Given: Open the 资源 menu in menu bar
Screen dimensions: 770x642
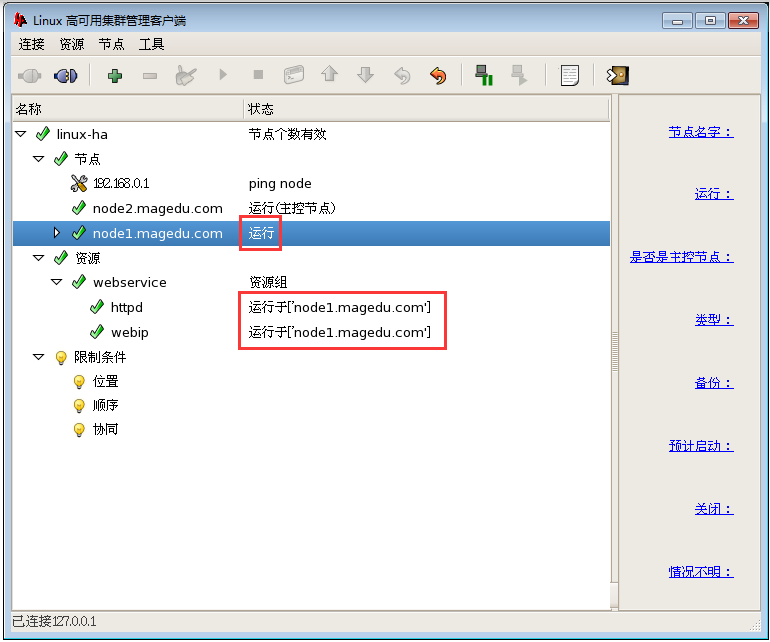Looking at the screenshot, I should [72, 44].
